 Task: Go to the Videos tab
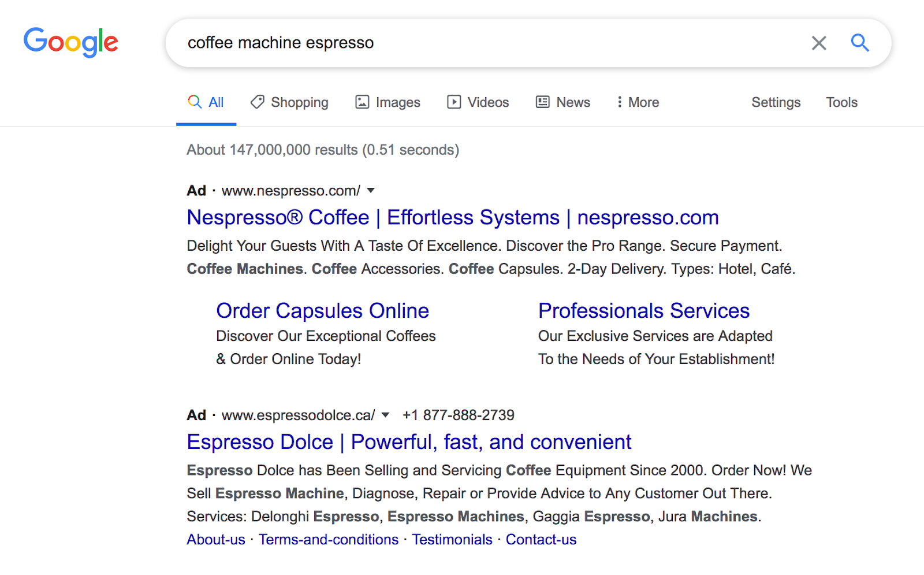pos(478,102)
